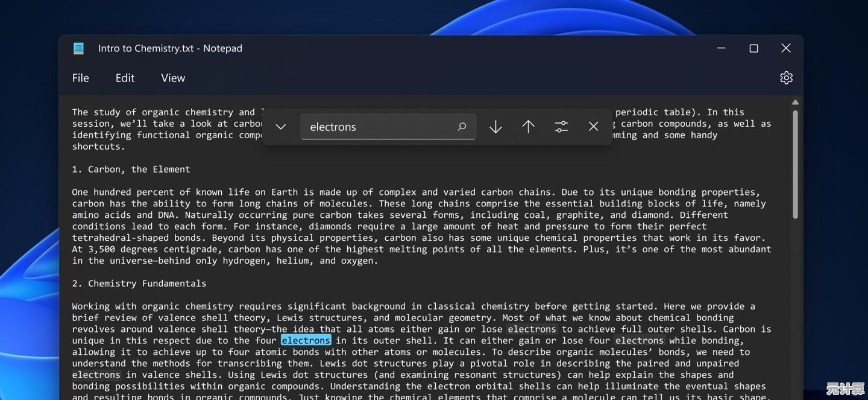The image size is (868, 400).
Task: Open the Edit menu
Action: [x=125, y=78]
